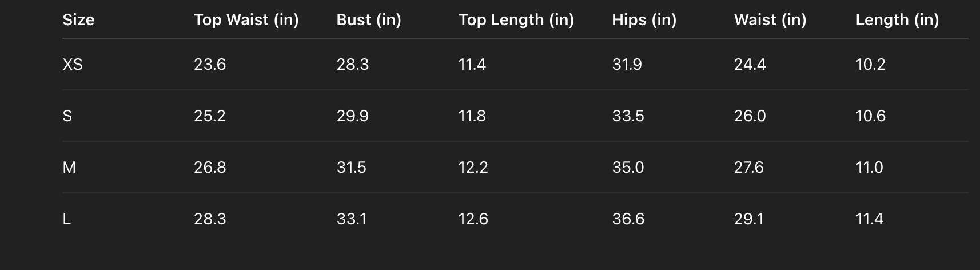This screenshot has width=980, height=270.
Task: Select the Bust (in) column header
Action: coord(369,20)
